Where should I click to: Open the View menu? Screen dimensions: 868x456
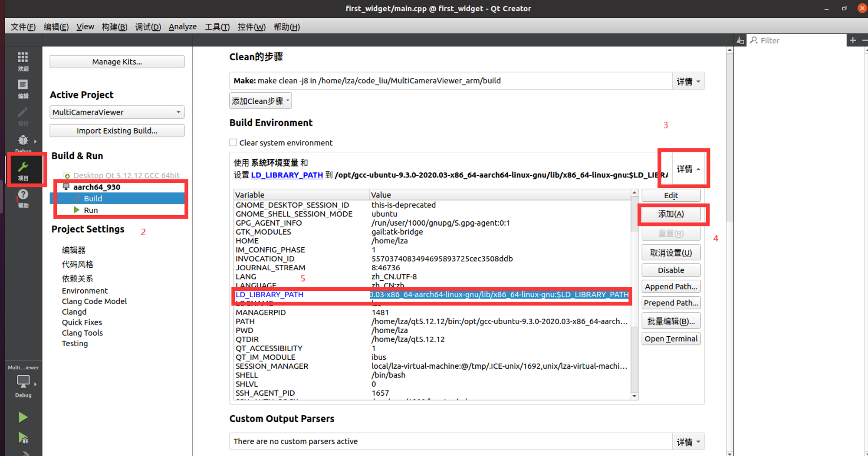85,27
